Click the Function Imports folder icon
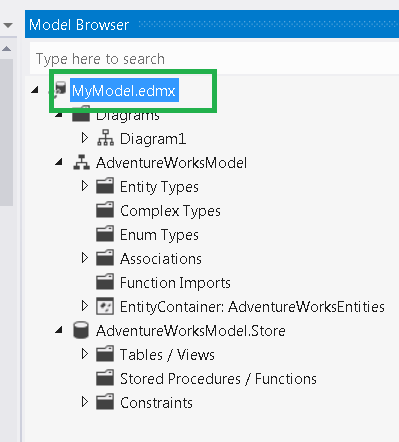 (105, 282)
